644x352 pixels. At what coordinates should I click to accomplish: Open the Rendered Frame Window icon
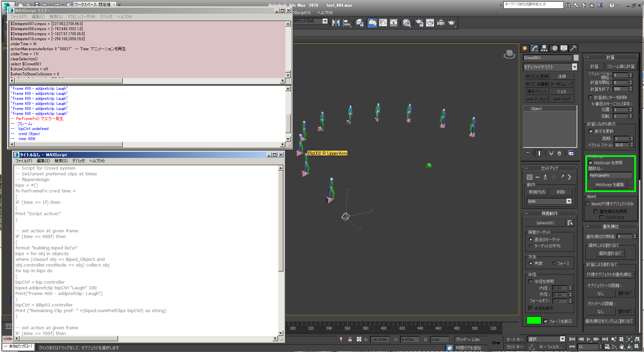(430, 23)
